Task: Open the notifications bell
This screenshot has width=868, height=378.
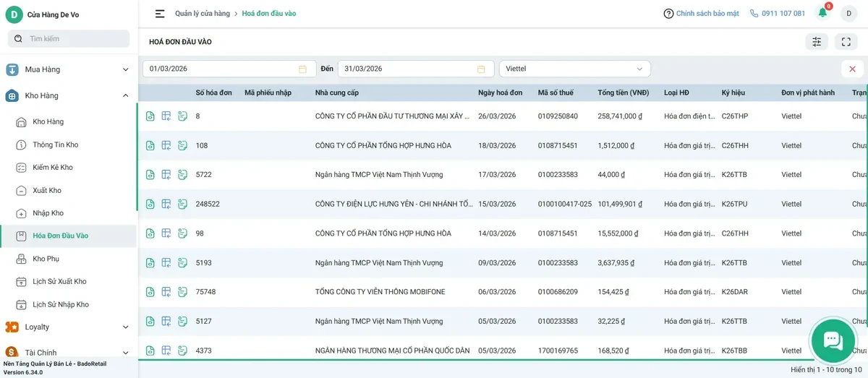Action: (822, 13)
